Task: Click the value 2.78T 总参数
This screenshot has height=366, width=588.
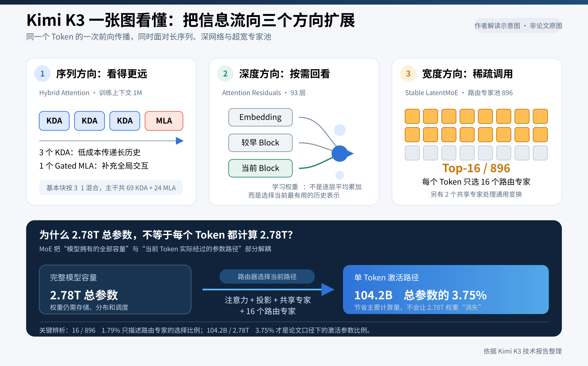Action: coord(84,295)
